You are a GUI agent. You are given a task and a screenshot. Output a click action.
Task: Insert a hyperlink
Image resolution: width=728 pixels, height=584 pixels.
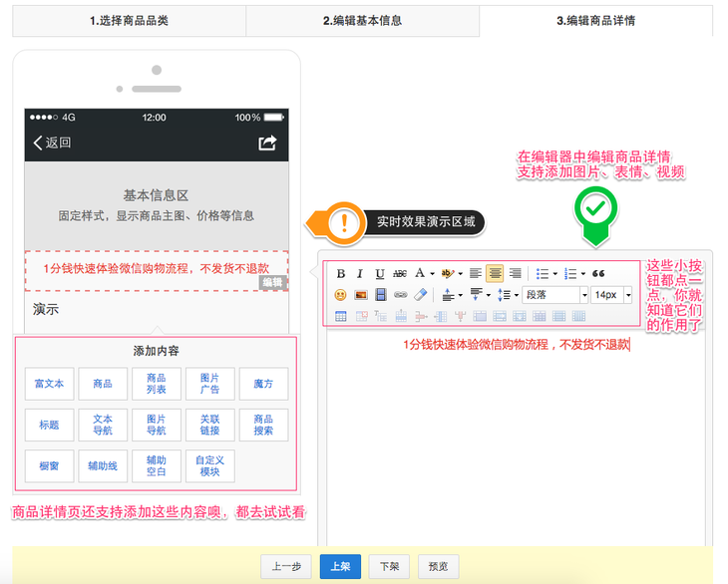[400, 295]
